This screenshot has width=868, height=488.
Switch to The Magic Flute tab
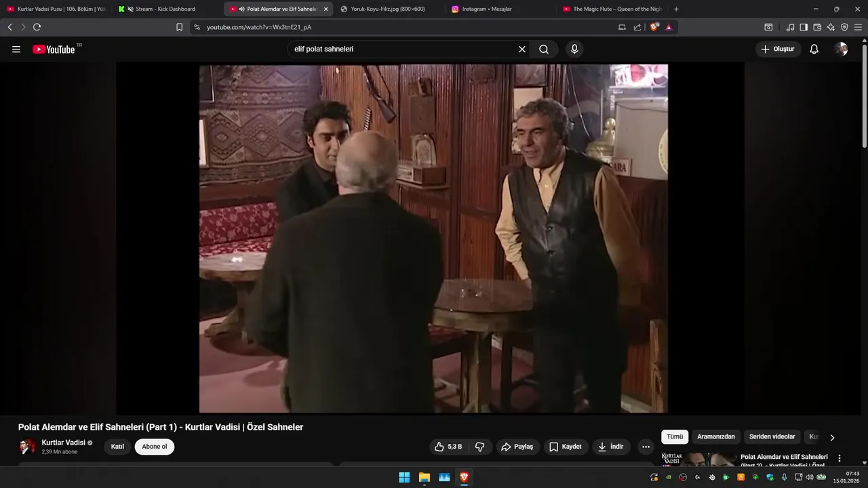point(612,9)
